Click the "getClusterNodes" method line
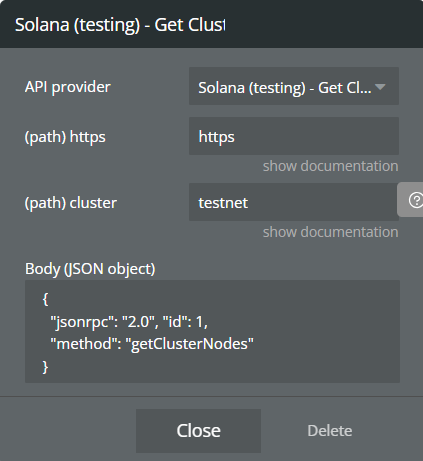 click(x=152, y=344)
